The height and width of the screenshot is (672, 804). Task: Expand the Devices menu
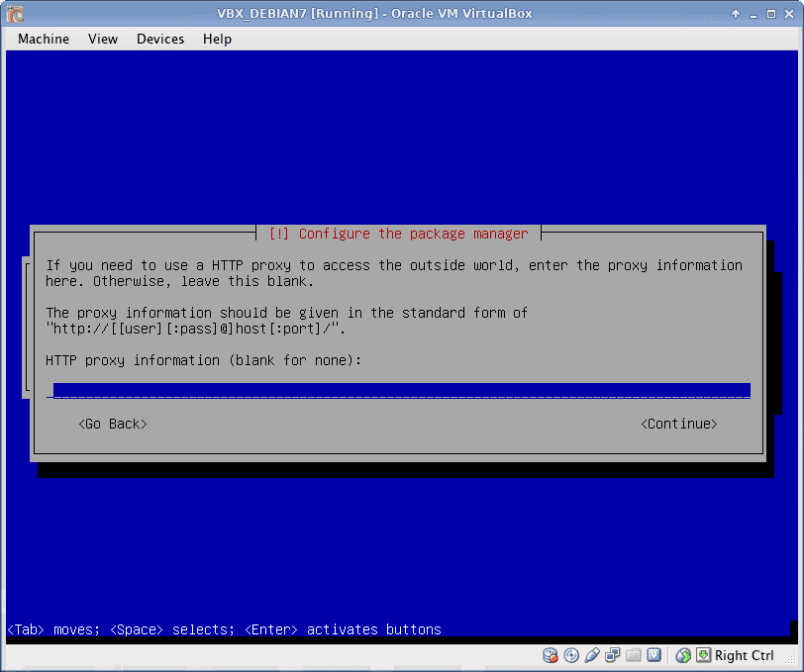tap(160, 39)
